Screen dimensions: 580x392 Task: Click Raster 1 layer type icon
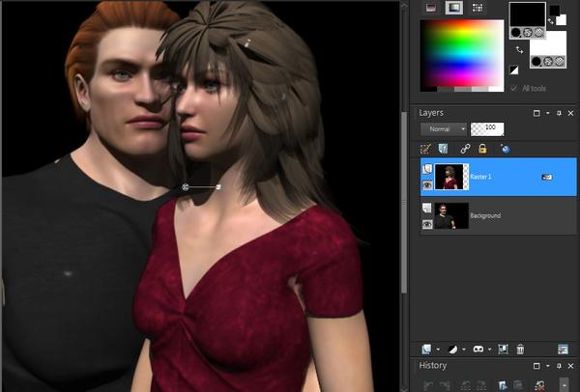(427, 169)
